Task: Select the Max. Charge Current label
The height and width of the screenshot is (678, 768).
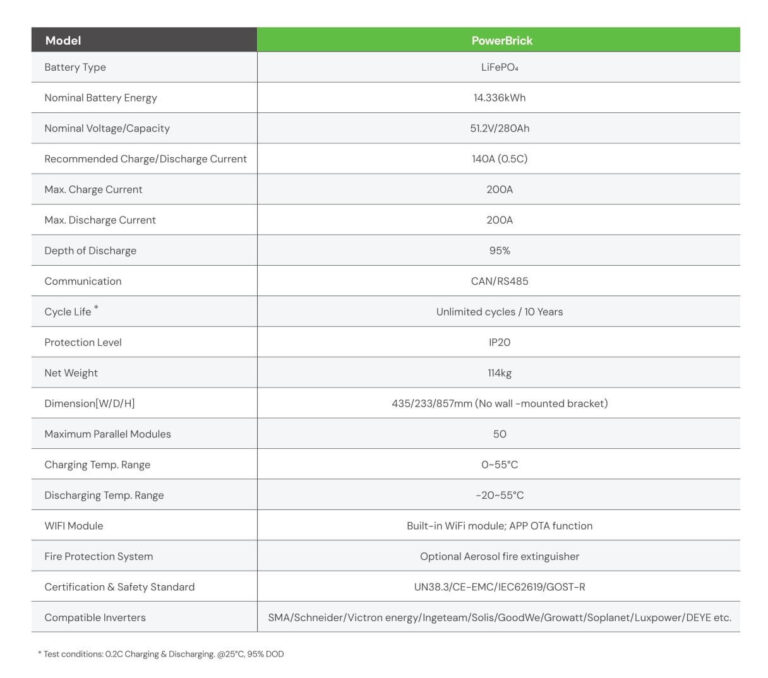Action: 93,189
